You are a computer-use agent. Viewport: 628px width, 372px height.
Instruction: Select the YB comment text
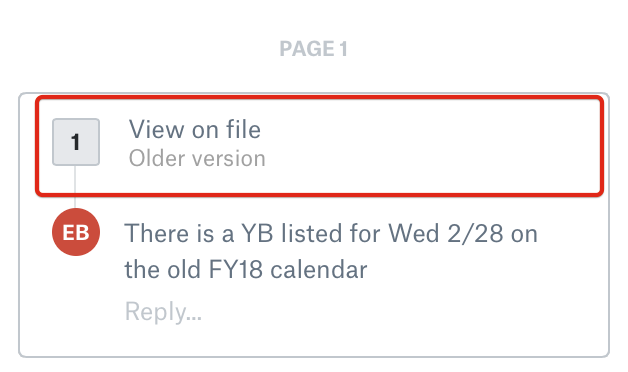pos(331,251)
